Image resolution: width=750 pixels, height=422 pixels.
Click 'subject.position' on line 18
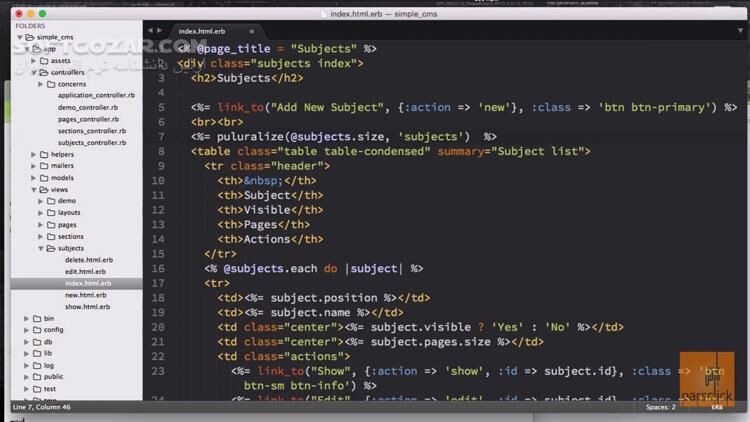(x=324, y=298)
